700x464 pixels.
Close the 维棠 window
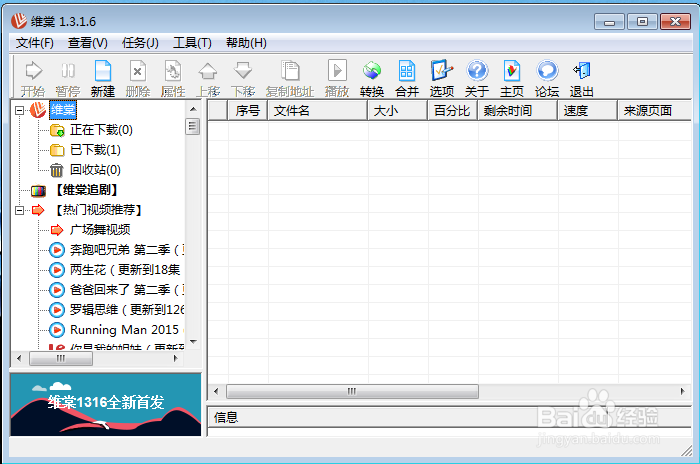pyautogui.click(x=675, y=22)
